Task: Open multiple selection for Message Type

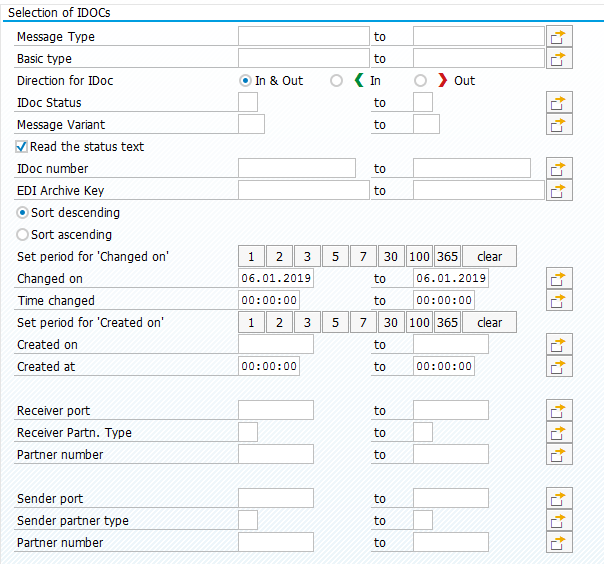Action: tap(559, 37)
